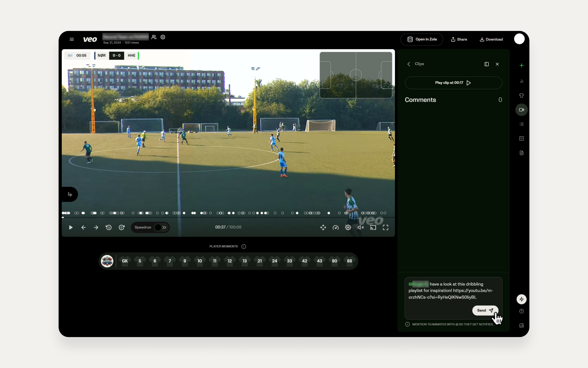Select player jersey number 6
This screenshot has width=588, height=368.
[155, 261]
